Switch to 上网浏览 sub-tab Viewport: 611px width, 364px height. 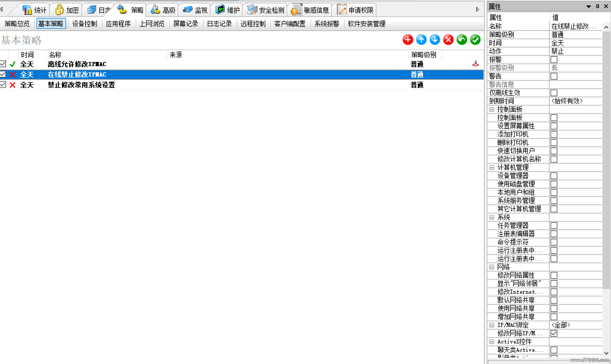(152, 24)
